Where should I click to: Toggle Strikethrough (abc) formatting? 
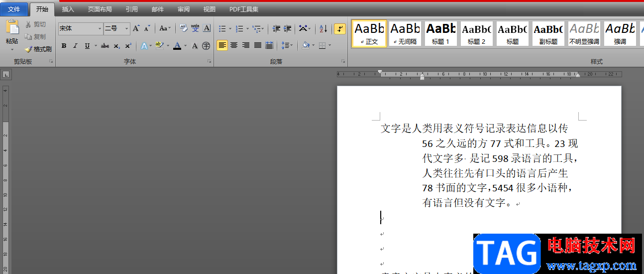coord(105,46)
